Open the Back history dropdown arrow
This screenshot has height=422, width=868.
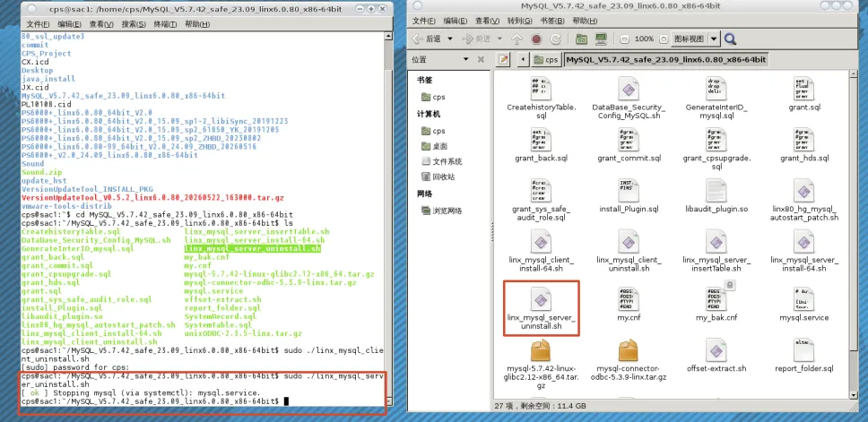pyautogui.click(x=449, y=39)
